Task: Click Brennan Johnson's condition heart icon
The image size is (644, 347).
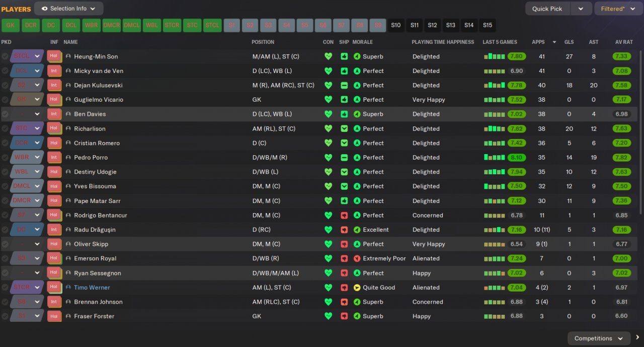Action: (x=328, y=302)
